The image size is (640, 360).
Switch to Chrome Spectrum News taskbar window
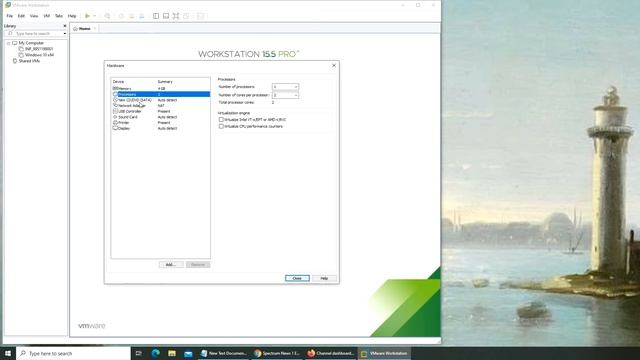click(277, 353)
